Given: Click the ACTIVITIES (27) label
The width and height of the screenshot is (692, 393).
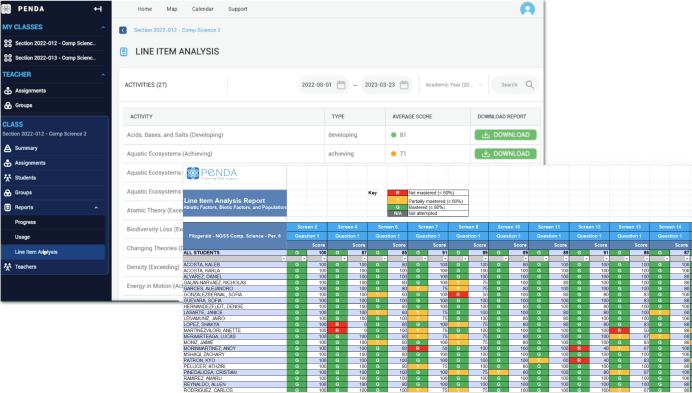Looking at the screenshot, I should pos(146,85).
